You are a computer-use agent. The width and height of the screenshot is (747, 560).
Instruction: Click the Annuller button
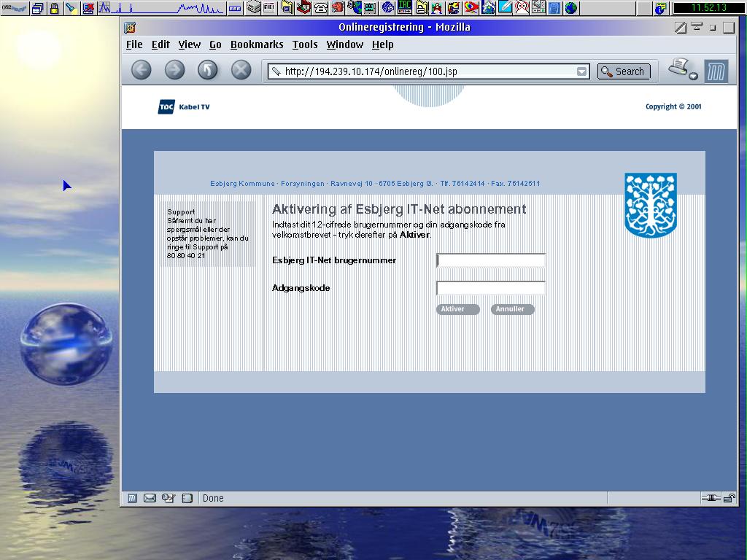point(512,309)
